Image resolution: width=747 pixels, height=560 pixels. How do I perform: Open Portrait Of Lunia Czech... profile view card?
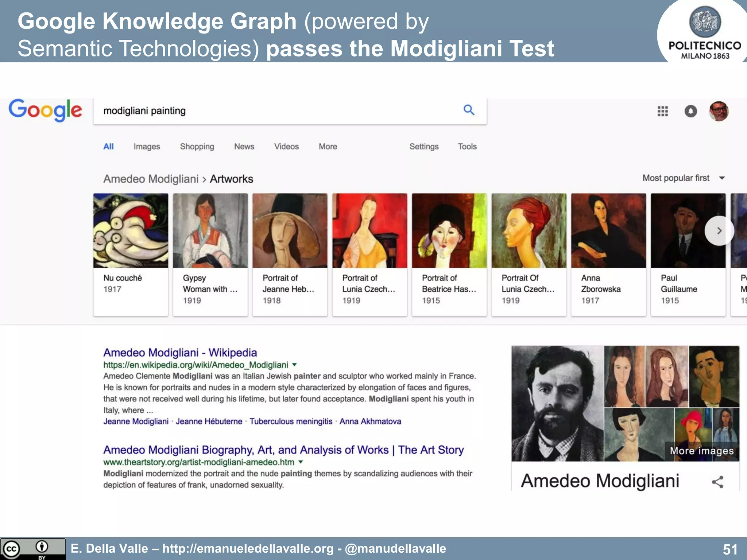(x=529, y=254)
